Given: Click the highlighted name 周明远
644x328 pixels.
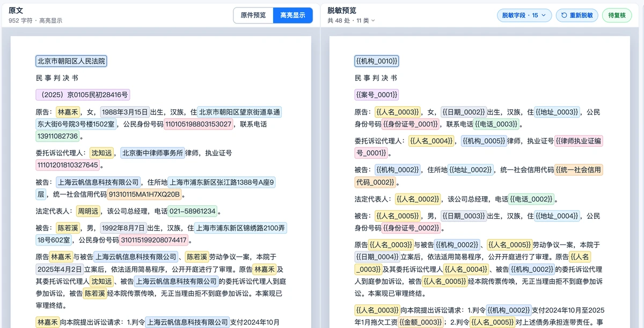Looking at the screenshot, I should (x=88, y=211).
